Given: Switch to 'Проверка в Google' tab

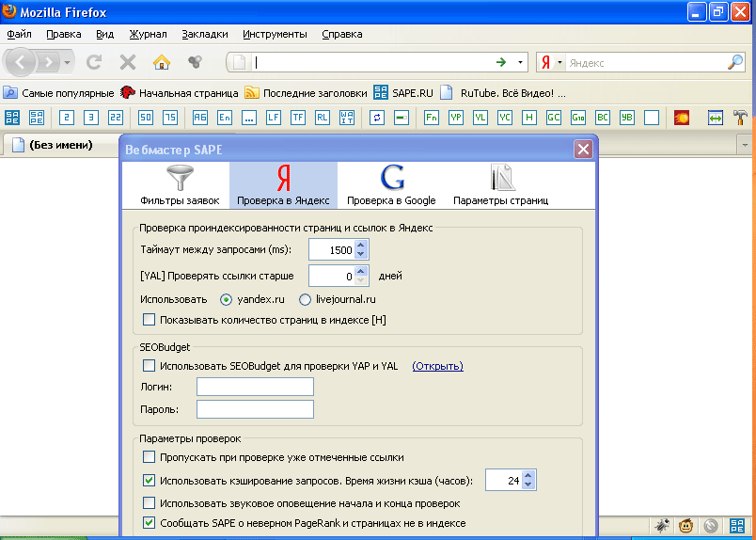Looking at the screenshot, I should (391, 185).
